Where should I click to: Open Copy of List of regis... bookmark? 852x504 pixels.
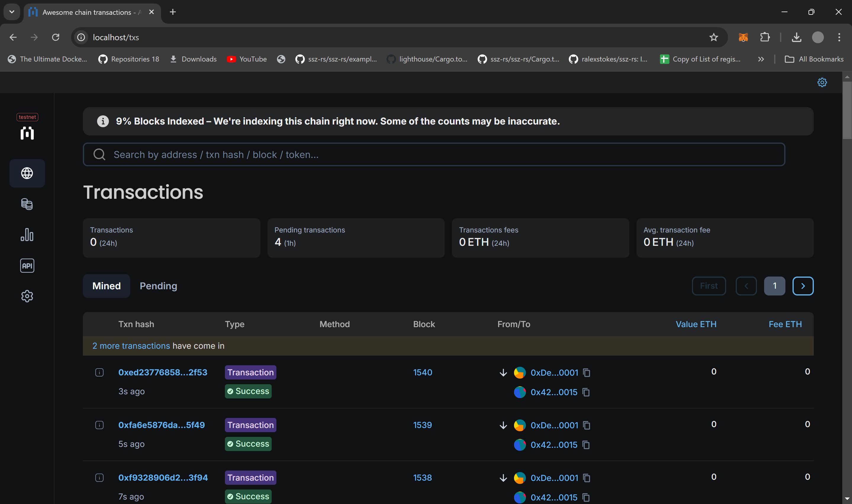pyautogui.click(x=700, y=59)
